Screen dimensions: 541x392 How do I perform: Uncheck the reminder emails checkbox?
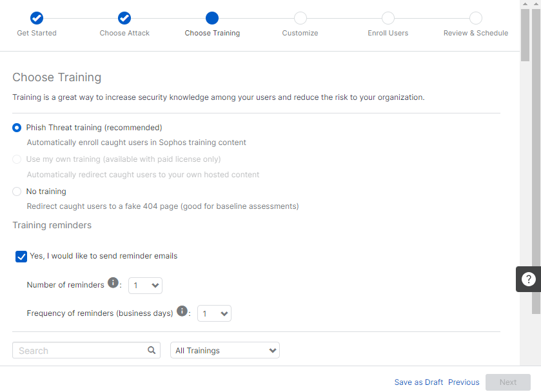(x=21, y=256)
